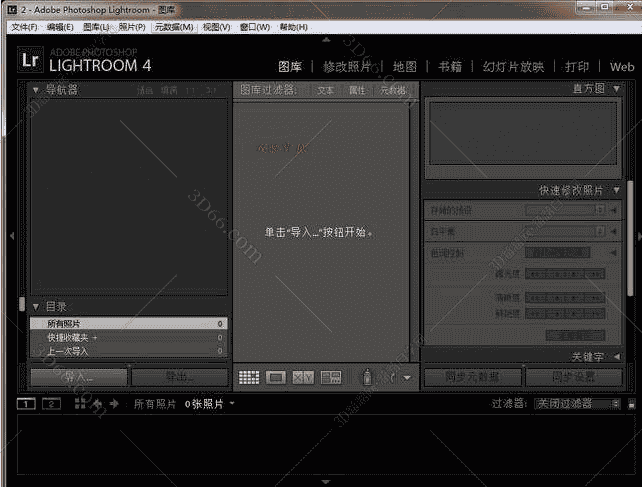Adjust the 鲜艳度 stepper buttons
The image size is (642, 487).
point(565,314)
